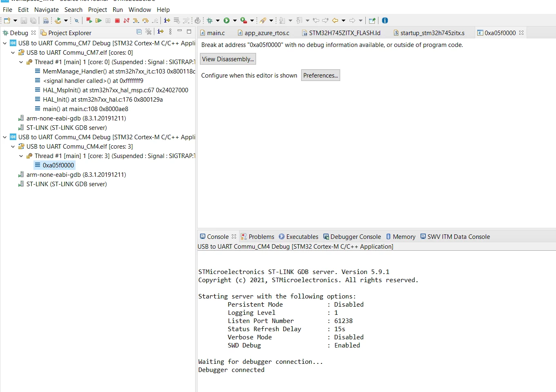Click the Disconnect debugger icon
The image size is (556, 392).
(x=127, y=20)
